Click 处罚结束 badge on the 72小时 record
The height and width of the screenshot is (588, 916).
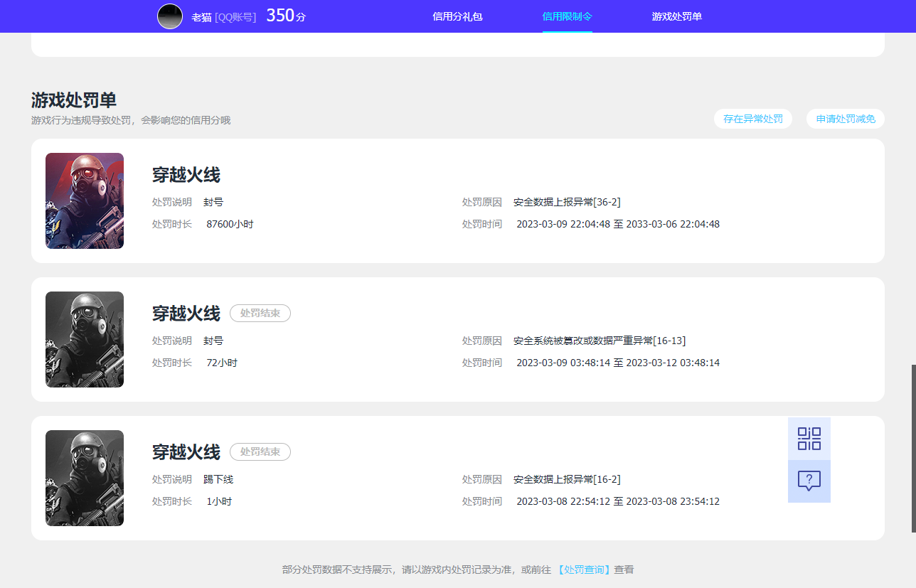(260, 314)
